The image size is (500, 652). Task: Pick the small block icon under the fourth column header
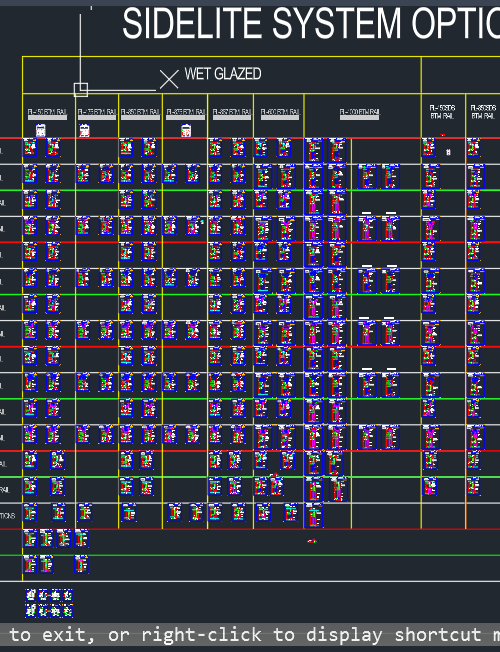pyautogui.click(x=186, y=131)
